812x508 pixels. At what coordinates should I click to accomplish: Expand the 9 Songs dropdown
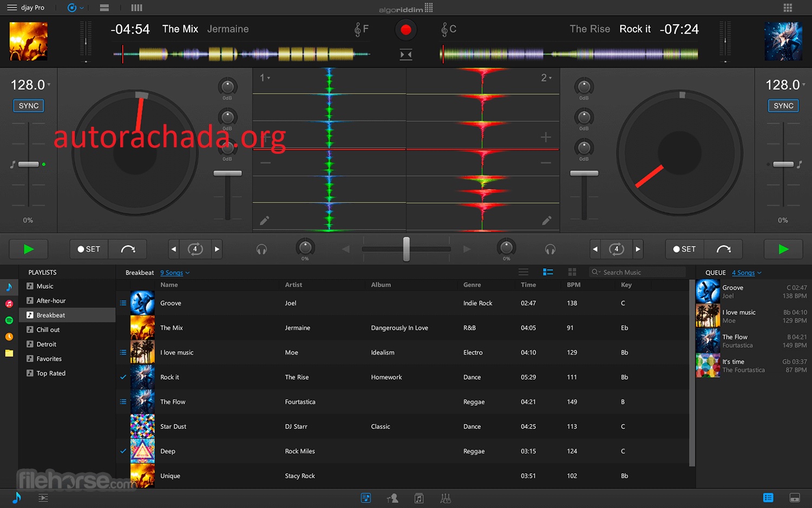[175, 272]
